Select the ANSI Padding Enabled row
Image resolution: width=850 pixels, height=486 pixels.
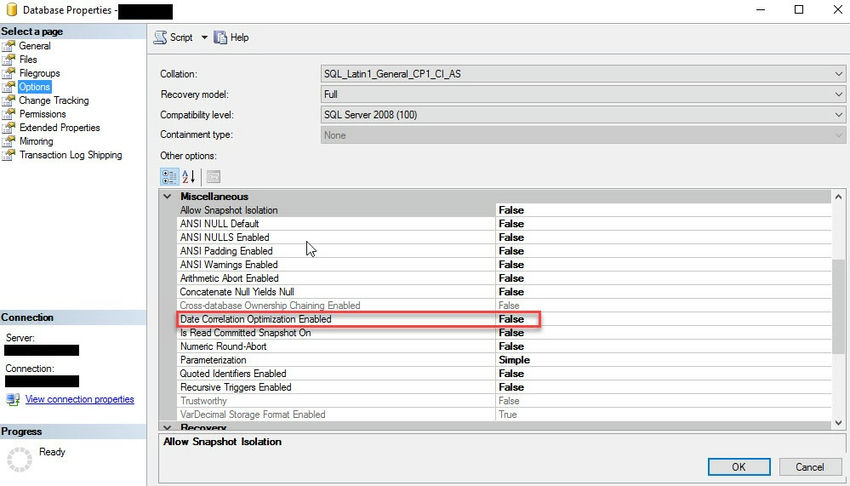pyautogui.click(x=505, y=251)
